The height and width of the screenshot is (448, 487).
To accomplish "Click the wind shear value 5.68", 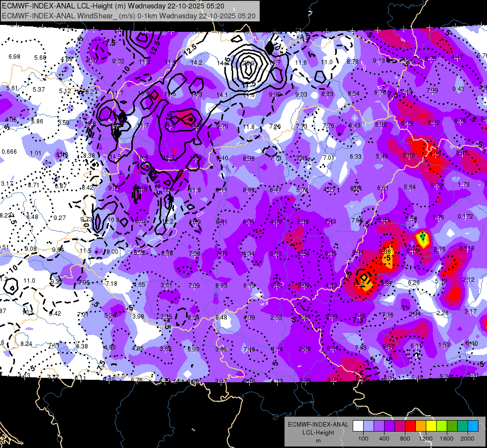I will pos(40,58).
